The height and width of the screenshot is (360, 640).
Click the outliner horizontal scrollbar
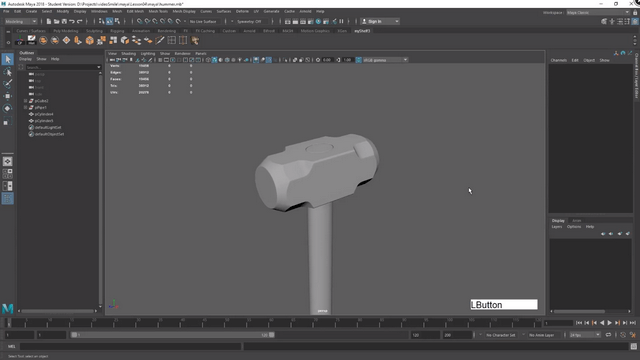click(x=57, y=311)
